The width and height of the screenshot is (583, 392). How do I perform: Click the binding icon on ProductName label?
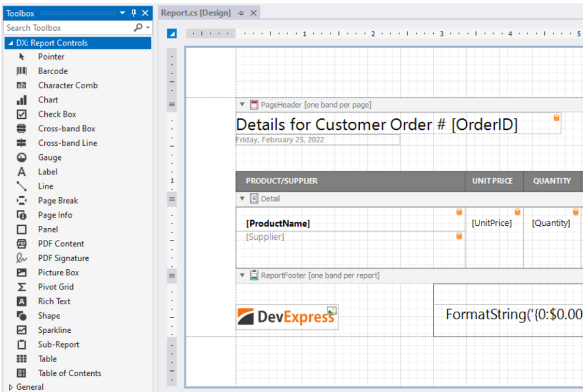(459, 212)
